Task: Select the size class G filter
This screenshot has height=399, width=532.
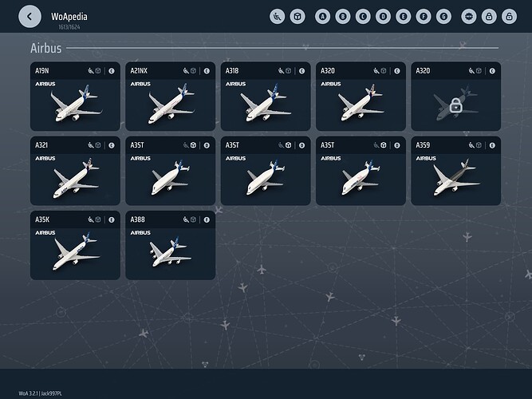Action: 444,16
